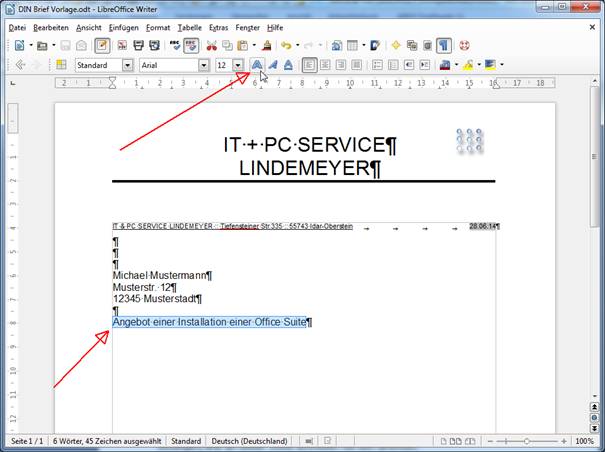Open the Gallery icon
The height and width of the screenshot is (452, 605).
[412, 46]
